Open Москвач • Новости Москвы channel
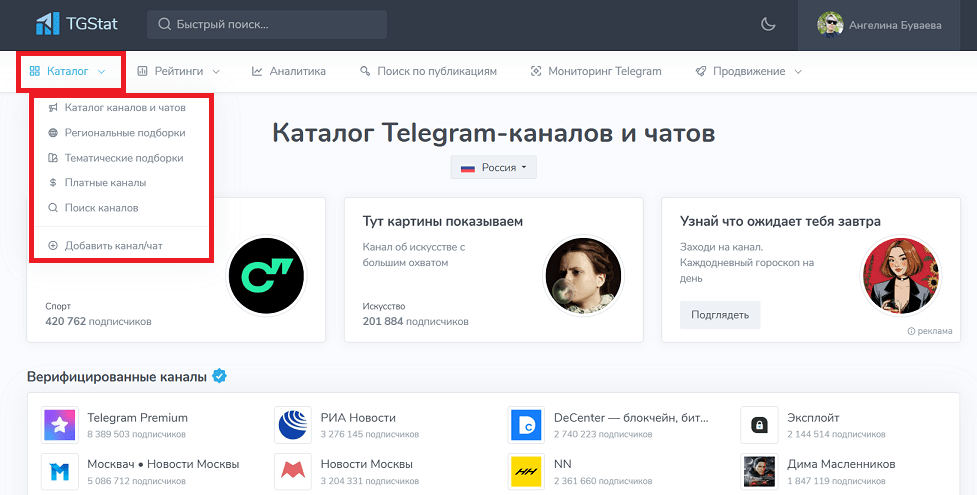This screenshot has height=495, width=977. pos(163,464)
